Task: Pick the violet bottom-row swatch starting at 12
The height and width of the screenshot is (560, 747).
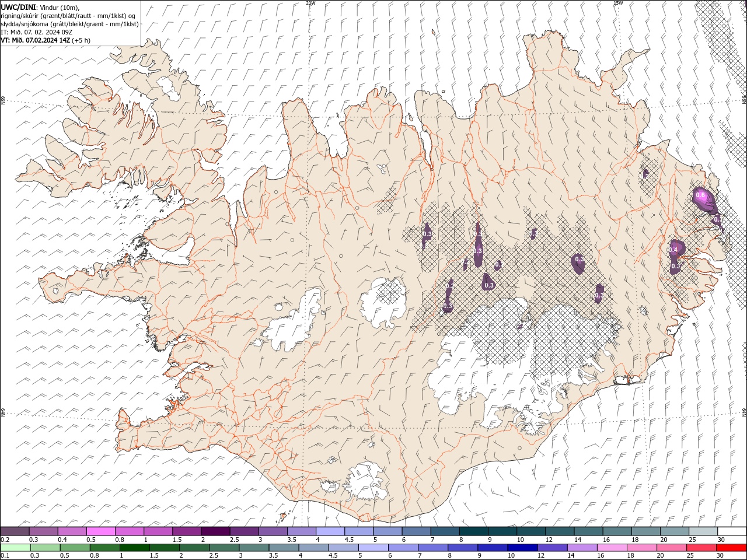Action: 553,548
